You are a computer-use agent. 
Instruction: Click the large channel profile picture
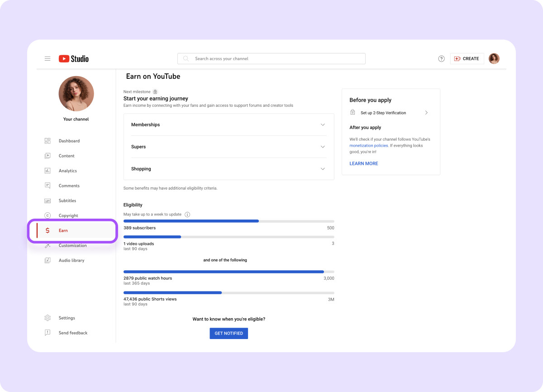[76, 94]
